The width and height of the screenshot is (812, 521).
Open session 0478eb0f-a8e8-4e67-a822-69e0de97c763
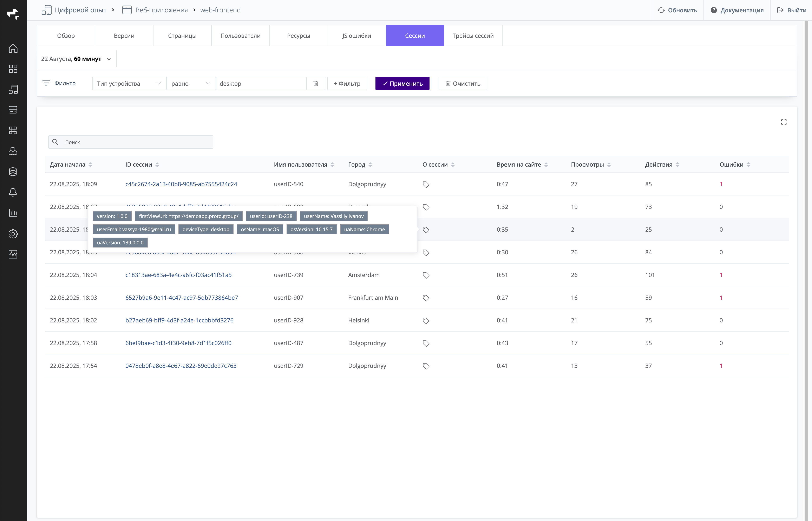click(x=181, y=365)
